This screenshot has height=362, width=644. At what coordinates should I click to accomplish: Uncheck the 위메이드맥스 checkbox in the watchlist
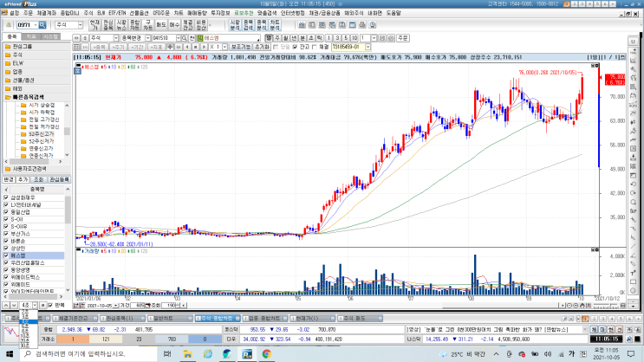(x=6, y=277)
